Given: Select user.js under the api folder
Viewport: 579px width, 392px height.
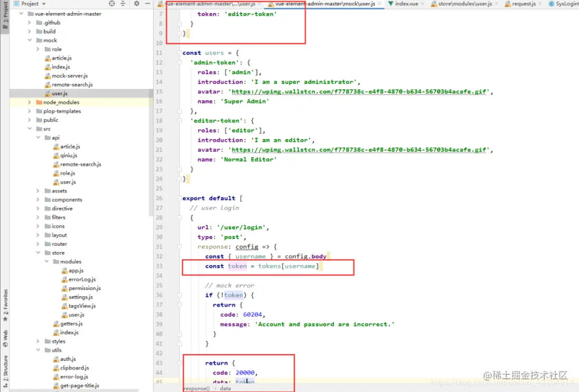Looking at the screenshot, I should (x=68, y=182).
